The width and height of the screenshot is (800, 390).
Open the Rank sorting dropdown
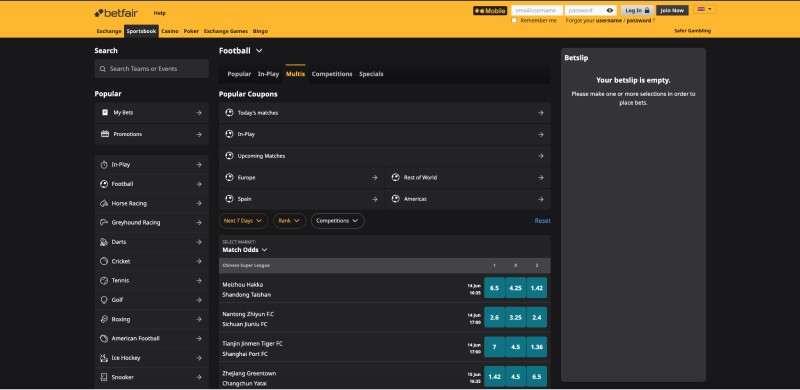point(289,221)
